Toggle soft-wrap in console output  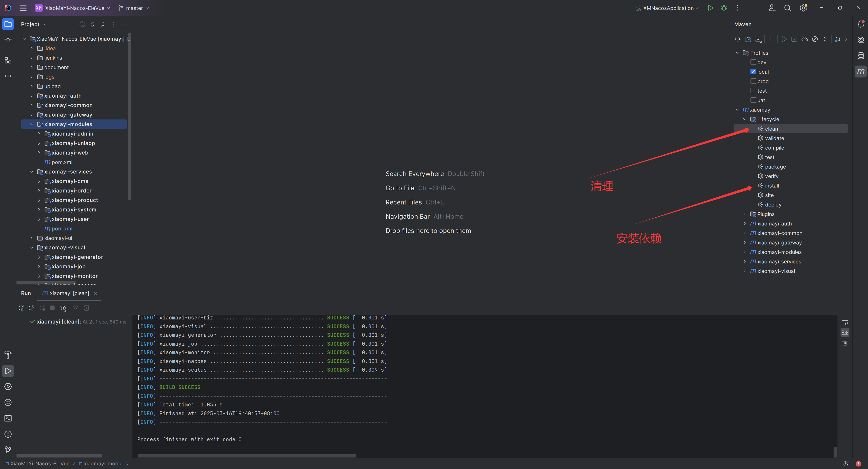coord(845,322)
